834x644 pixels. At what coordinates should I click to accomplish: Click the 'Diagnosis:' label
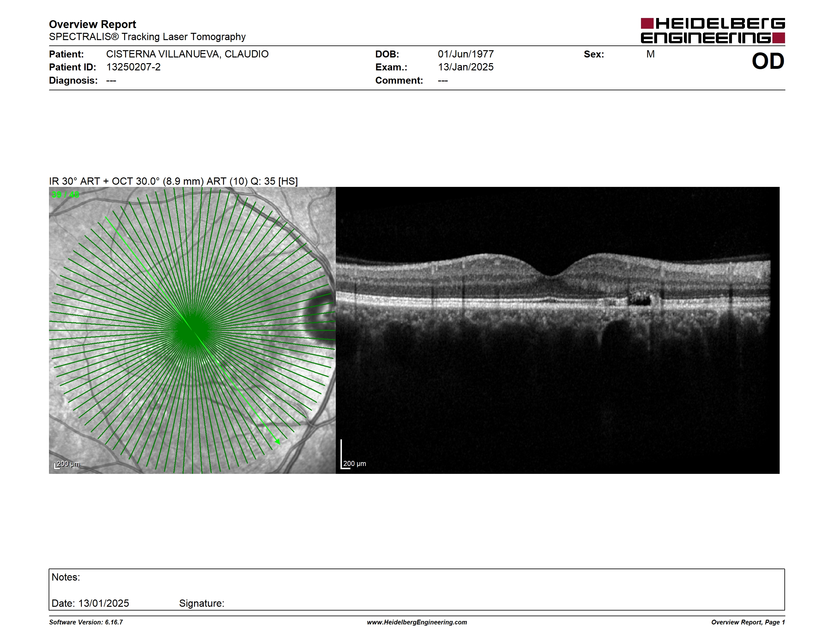[x=73, y=80]
